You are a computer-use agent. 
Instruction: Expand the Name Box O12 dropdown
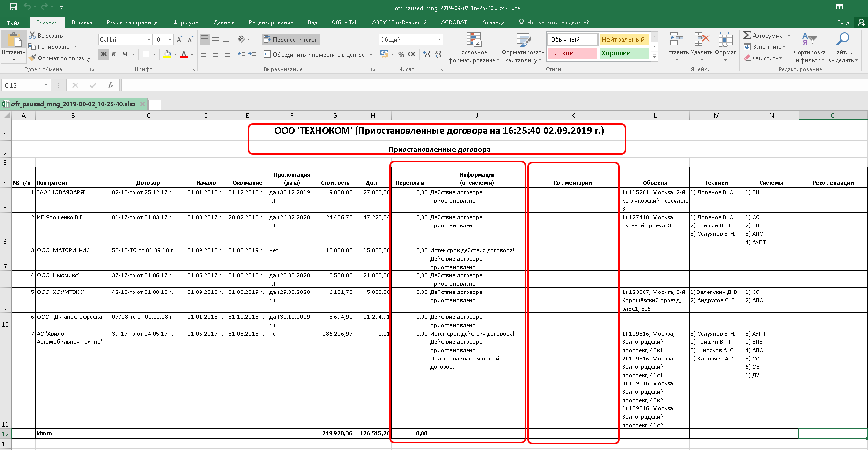(x=46, y=85)
